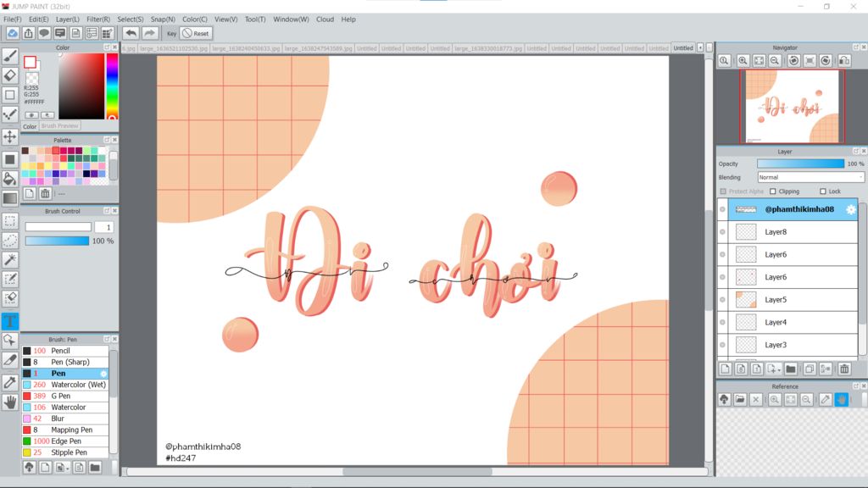Viewport: 868px width, 488px height.
Task: Click the brush opacity slider at 100 %
Action: tap(57, 241)
